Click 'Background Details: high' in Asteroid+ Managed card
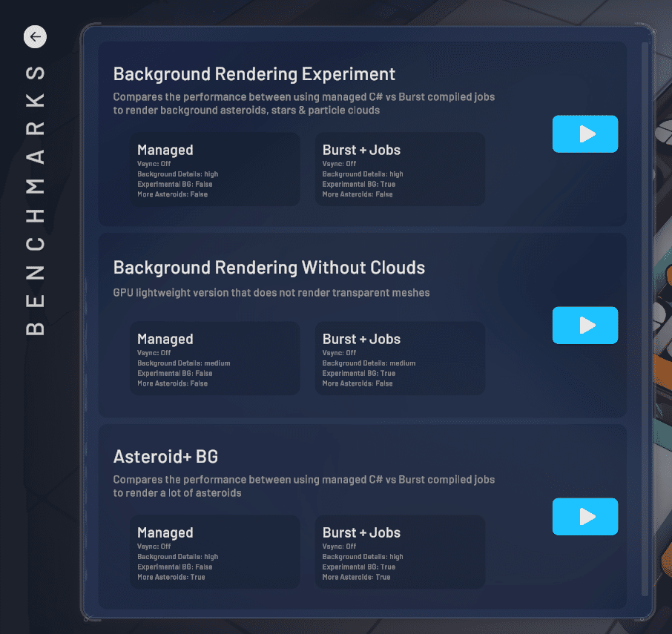 (177, 557)
